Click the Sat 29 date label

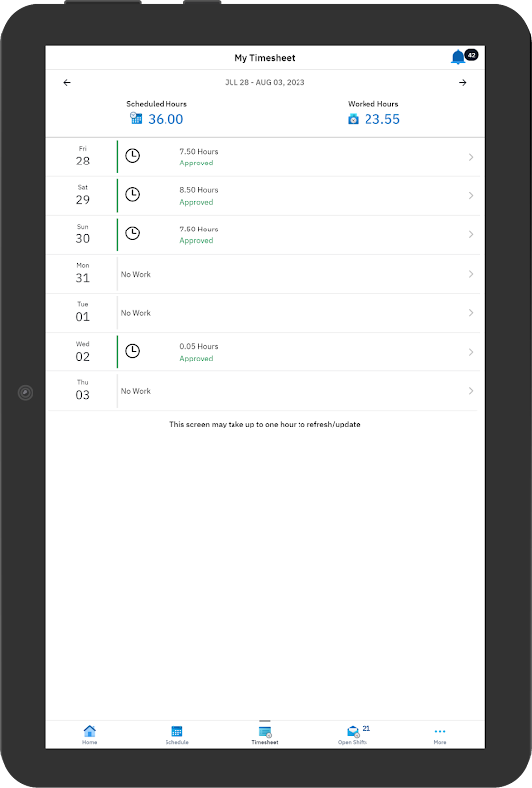click(83, 195)
